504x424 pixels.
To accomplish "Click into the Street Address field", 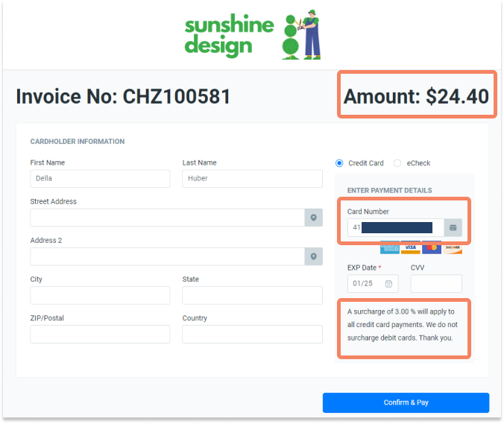I will (168, 218).
